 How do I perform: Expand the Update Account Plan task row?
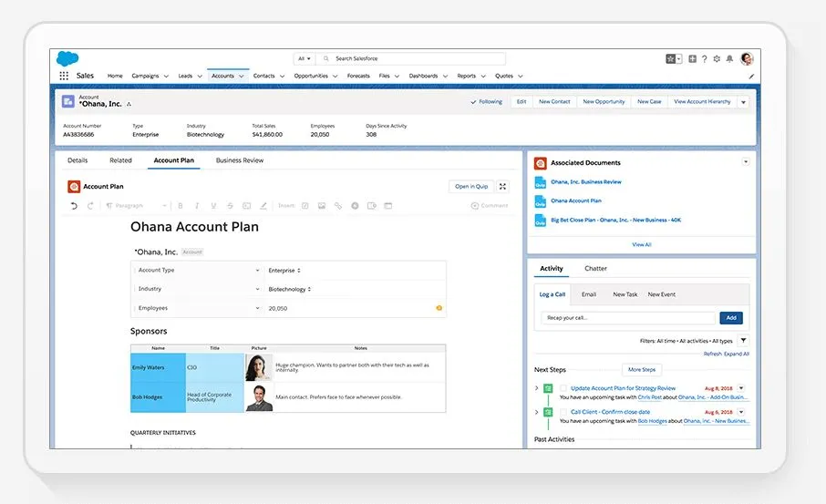[537, 388]
